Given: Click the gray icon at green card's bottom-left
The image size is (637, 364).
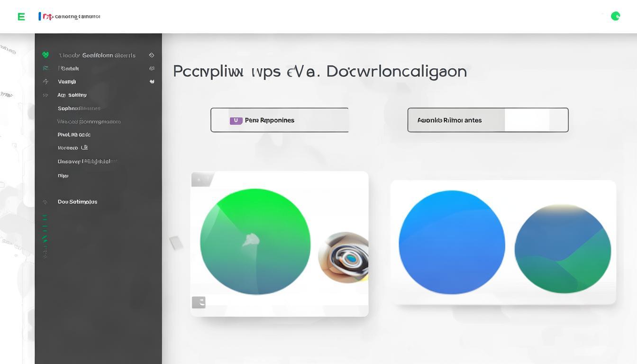Looking at the screenshot, I should [199, 302].
